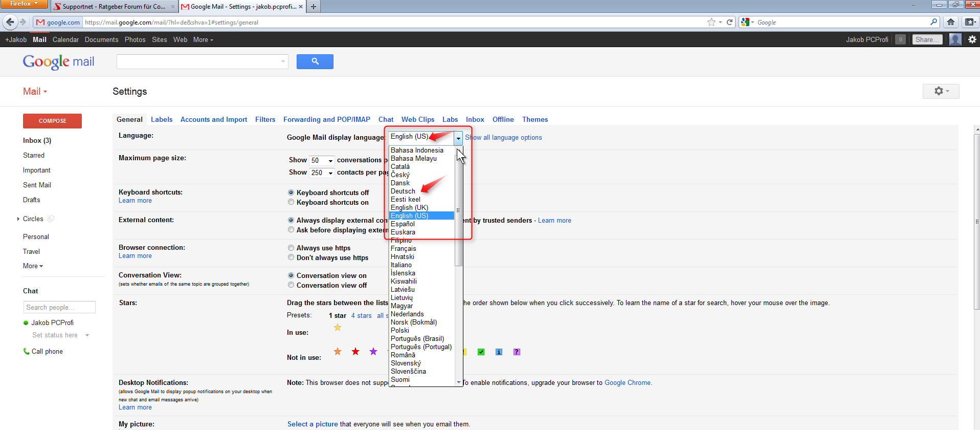Open the More menu in the black bar
980x430 pixels.
point(203,39)
